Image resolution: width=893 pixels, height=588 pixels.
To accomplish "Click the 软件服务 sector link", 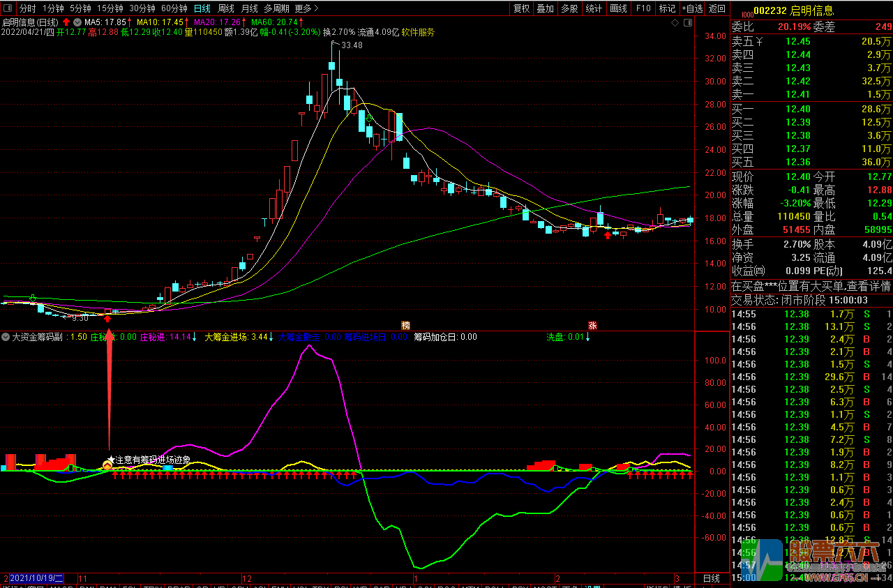I will click(418, 32).
